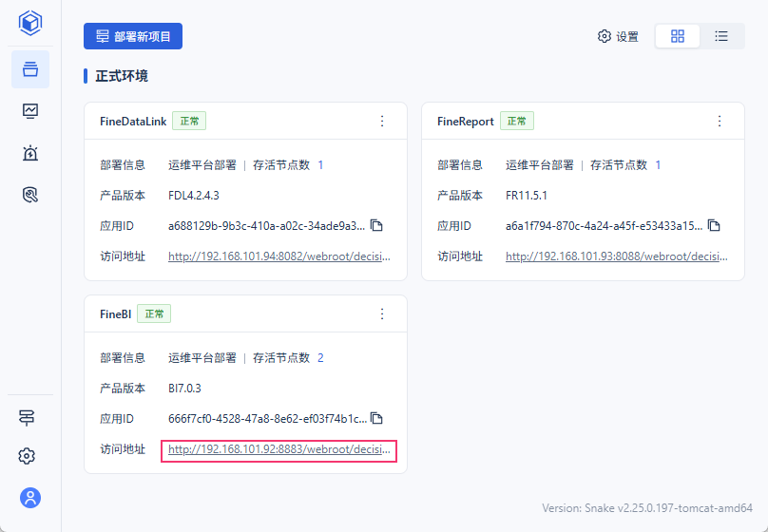Screen dimensions: 768x532
Task: Click the a6a1f794 application ID text
Action: 604,225
